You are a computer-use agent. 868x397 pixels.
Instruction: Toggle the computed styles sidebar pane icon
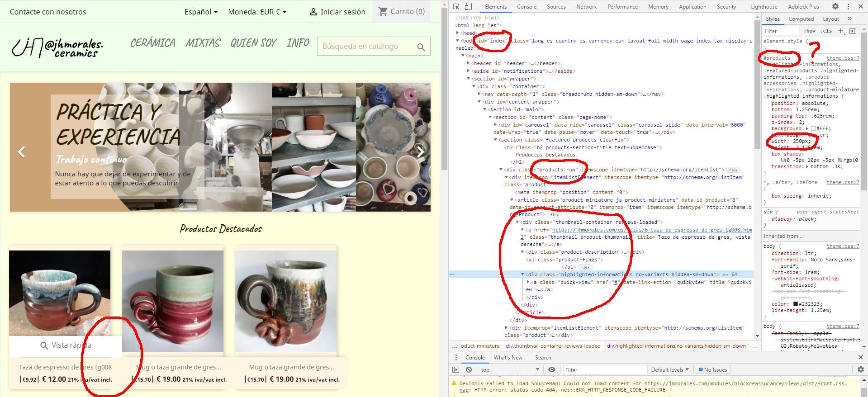853,31
